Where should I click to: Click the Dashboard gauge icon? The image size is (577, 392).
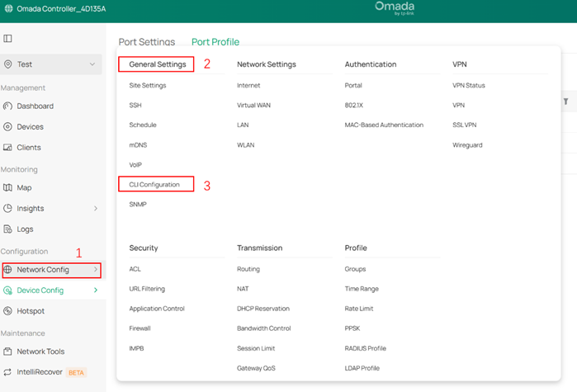(x=8, y=106)
